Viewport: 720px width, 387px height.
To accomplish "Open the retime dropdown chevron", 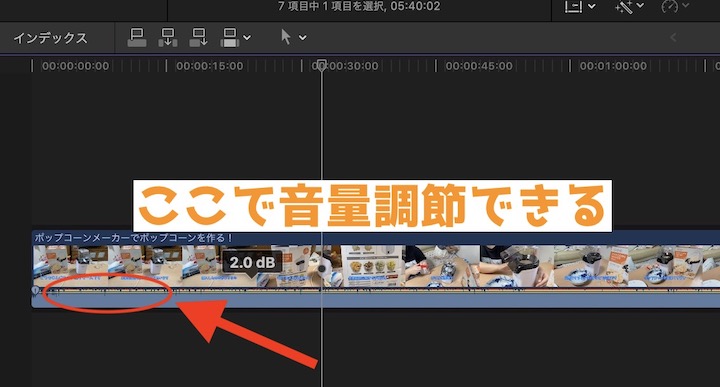I will click(686, 6).
